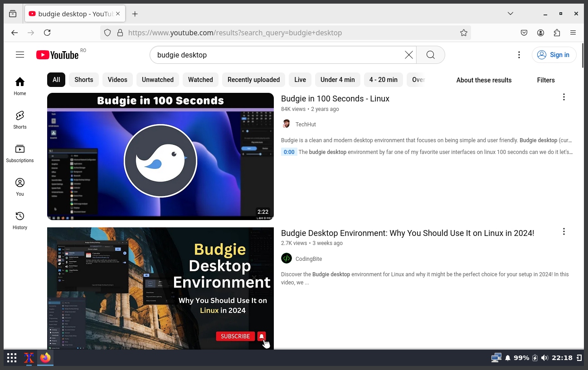Viewport: 588px width, 370px height.
Task: Clear the search query with the X icon
Action: pyautogui.click(x=408, y=54)
